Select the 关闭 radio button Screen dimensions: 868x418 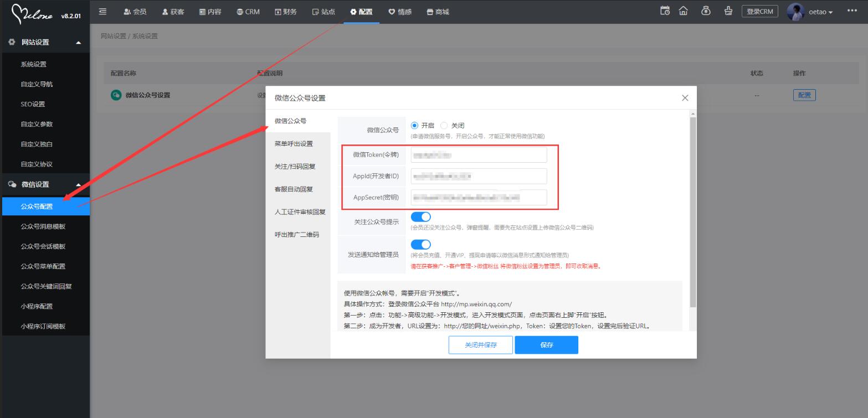pos(444,126)
